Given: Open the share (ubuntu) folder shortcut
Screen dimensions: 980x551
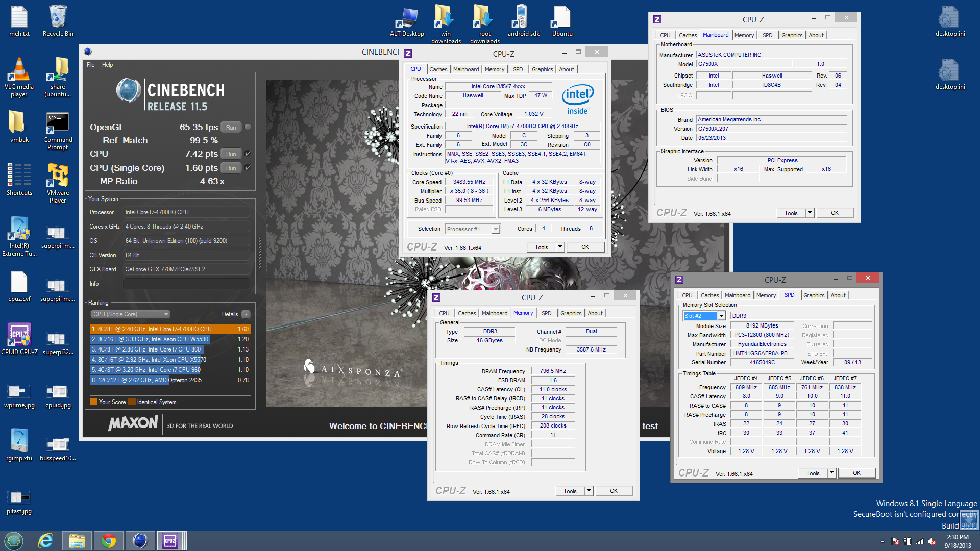Looking at the screenshot, I should pyautogui.click(x=58, y=77).
